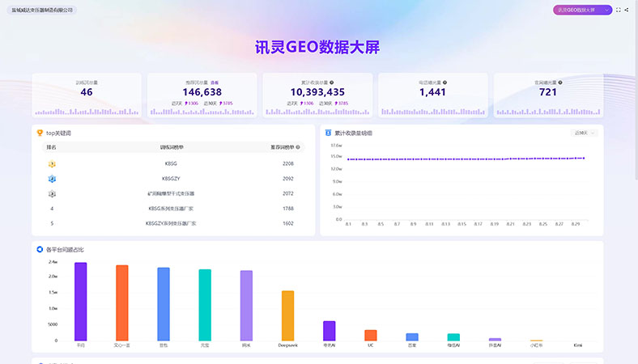Click the page vertical scrollbar thumb

[636, 90]
